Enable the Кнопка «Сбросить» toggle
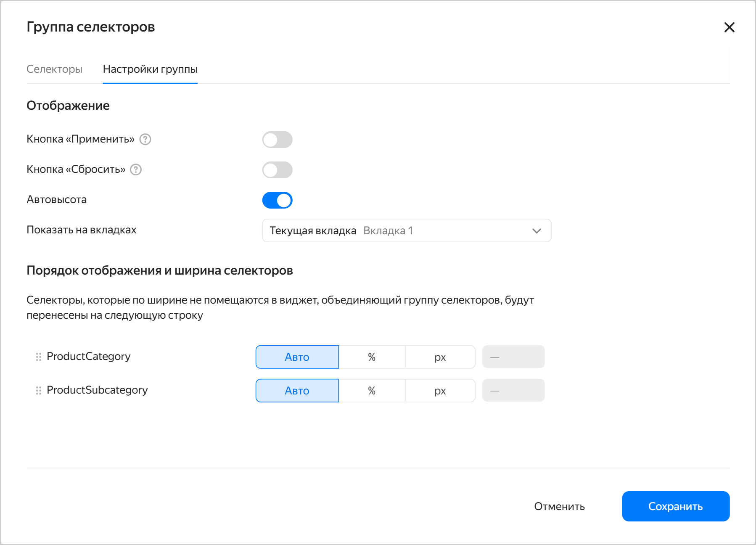The width and height of the screenshot is (756, 545). tap(277, 170)
